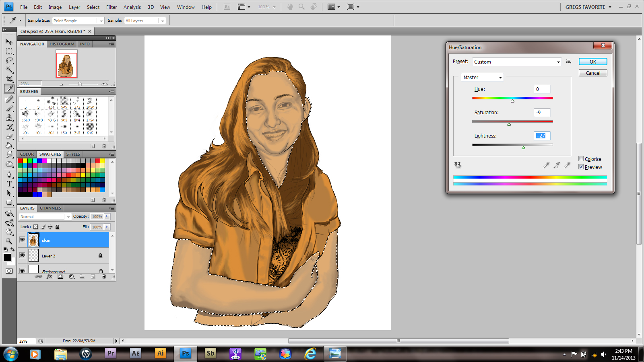644x362 pixels.
Task: Open the Preset dropdown showing Custom
Action: tap(517, 62)
